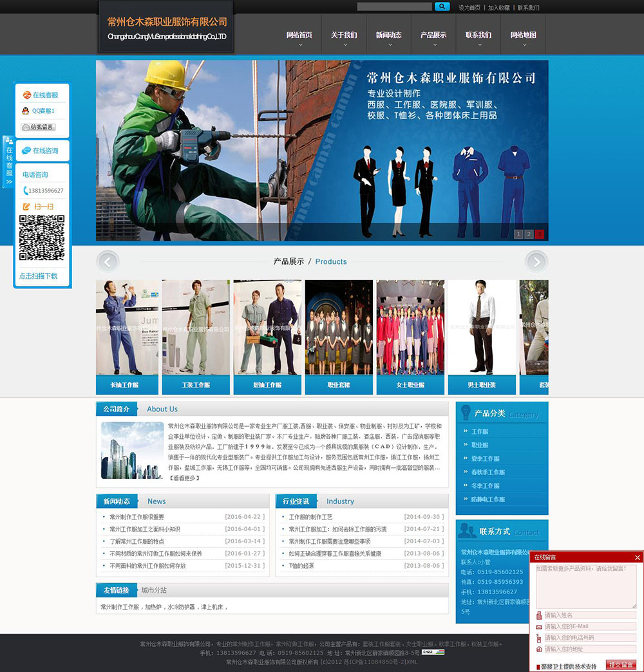This screenshot has height=672, width=644.
Task: Switch banner to slide 1
Action: [x=518, y=234]
